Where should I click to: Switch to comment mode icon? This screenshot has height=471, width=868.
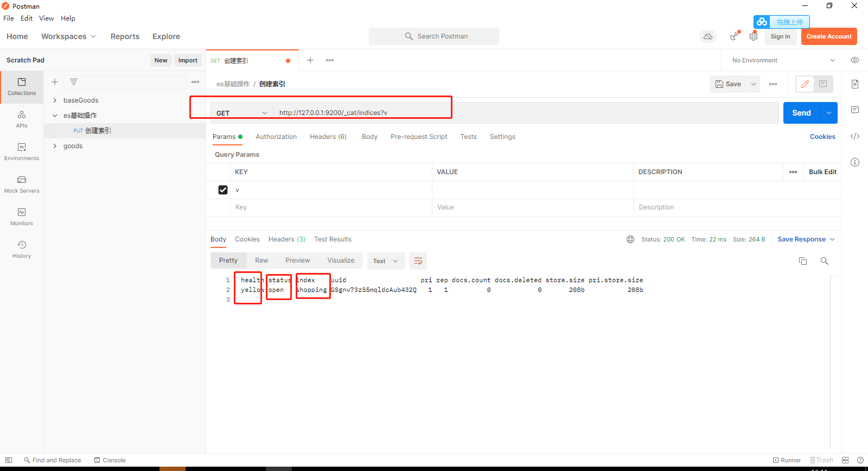(823, 84)
